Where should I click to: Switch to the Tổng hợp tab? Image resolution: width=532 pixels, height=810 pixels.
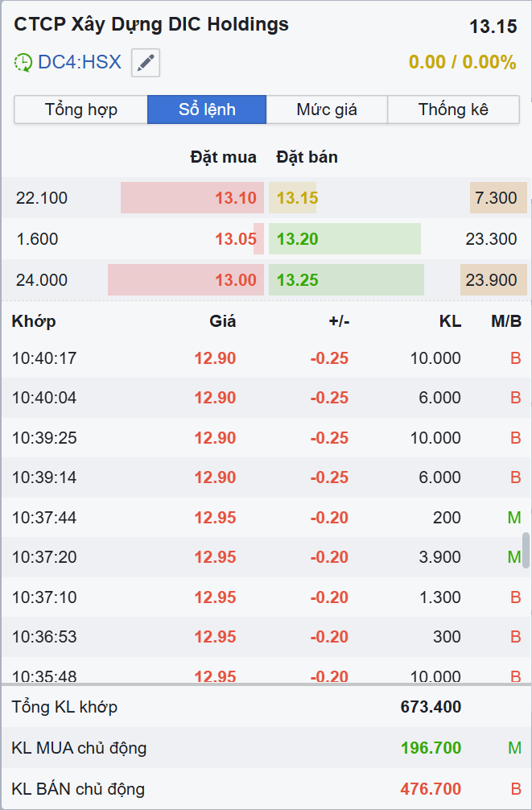(x=80, y=110)
